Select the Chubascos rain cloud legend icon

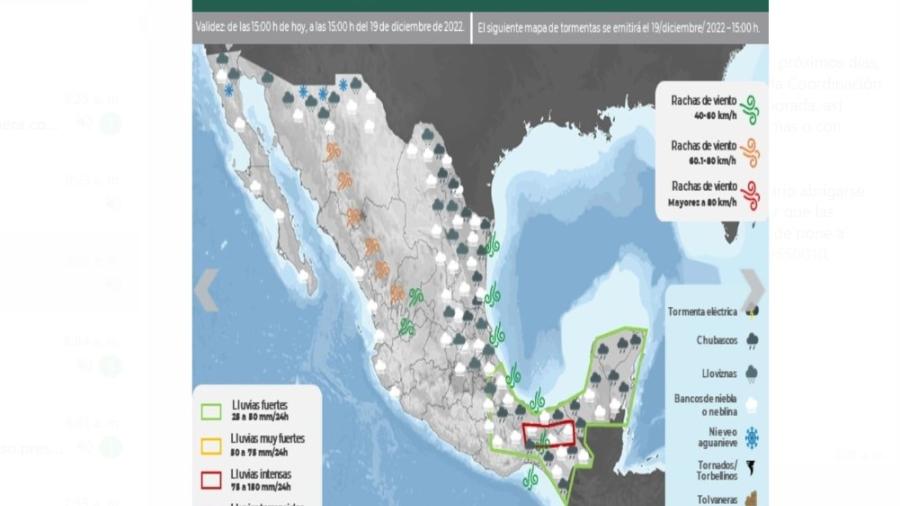click(x=751, y=340)
